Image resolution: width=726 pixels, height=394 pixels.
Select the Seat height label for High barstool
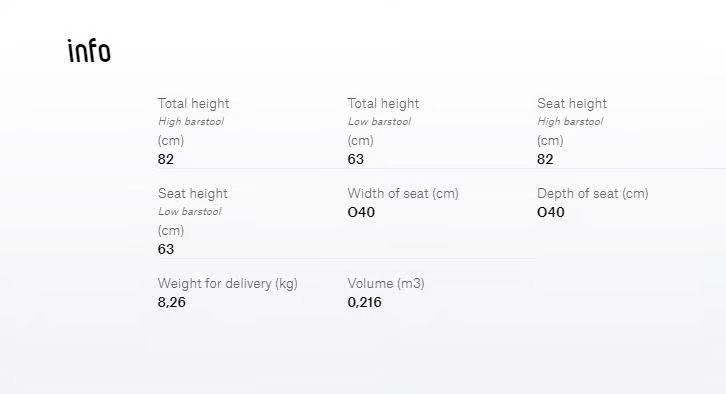point(572,103)
